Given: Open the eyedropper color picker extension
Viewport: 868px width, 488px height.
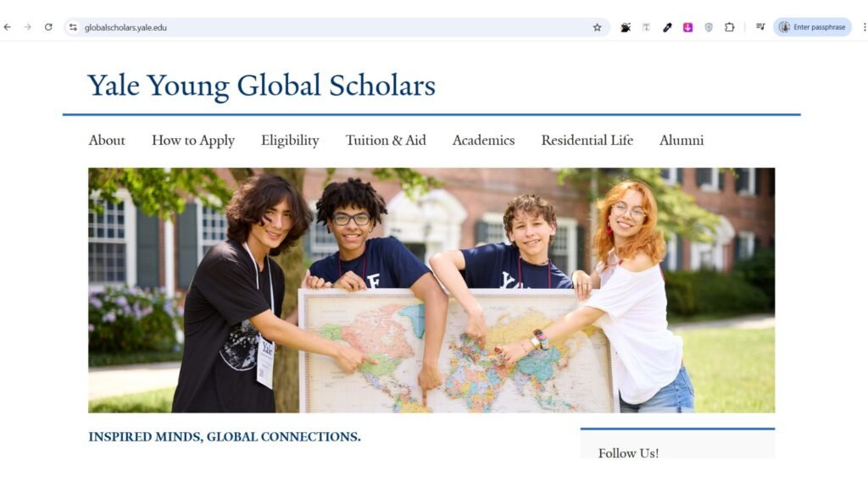Looking at the screenshot, I should click(x=667, y=27).
